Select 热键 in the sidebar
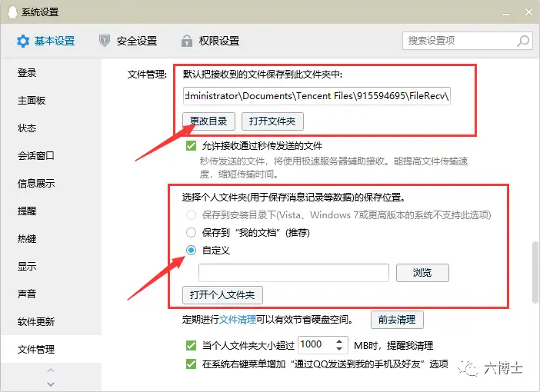 coord(27,238)
